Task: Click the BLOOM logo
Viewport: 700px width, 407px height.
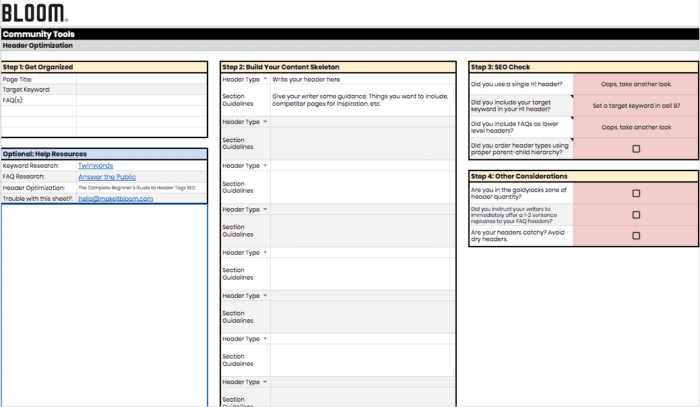Action: coord(35,13)
